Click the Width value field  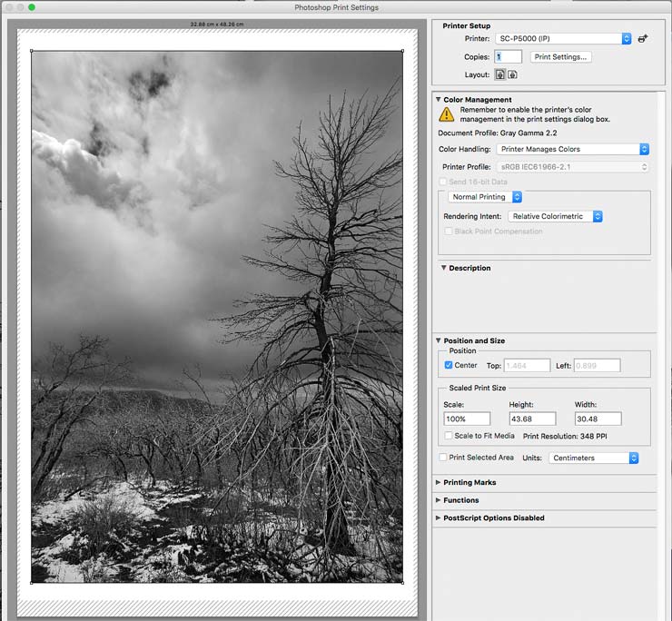598,419
